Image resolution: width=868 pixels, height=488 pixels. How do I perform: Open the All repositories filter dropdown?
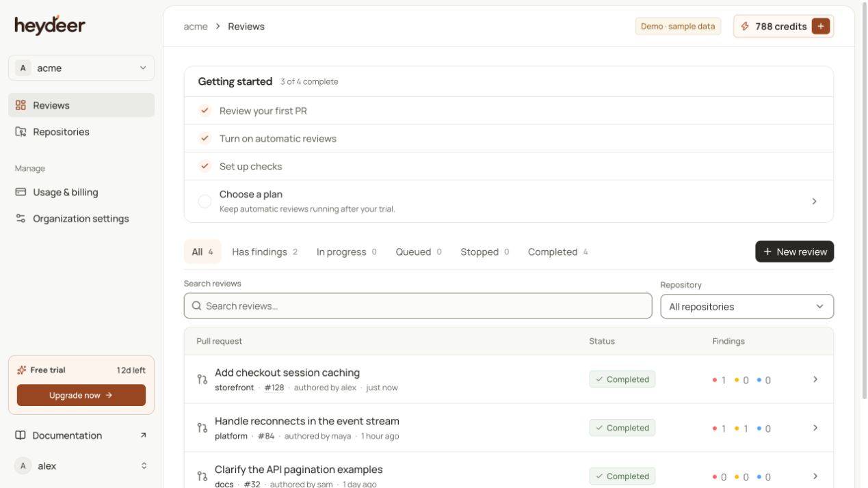click(x=747, y=306)
